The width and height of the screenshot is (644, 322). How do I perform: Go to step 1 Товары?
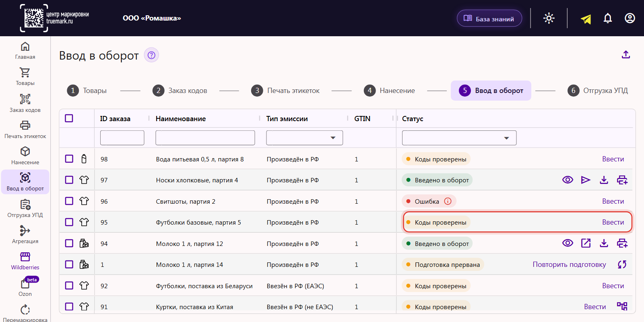[87, 91]
